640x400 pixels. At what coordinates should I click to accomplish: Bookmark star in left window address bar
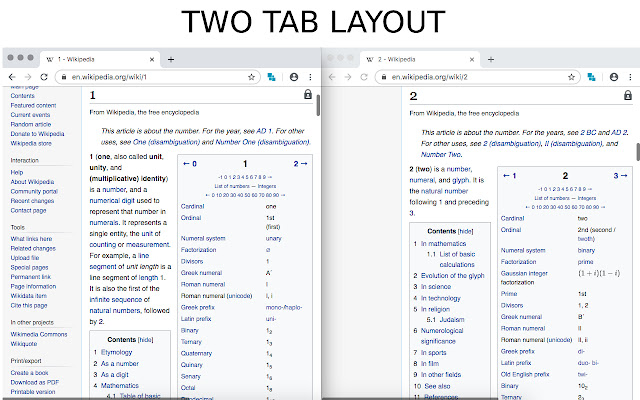pos(251,77)
